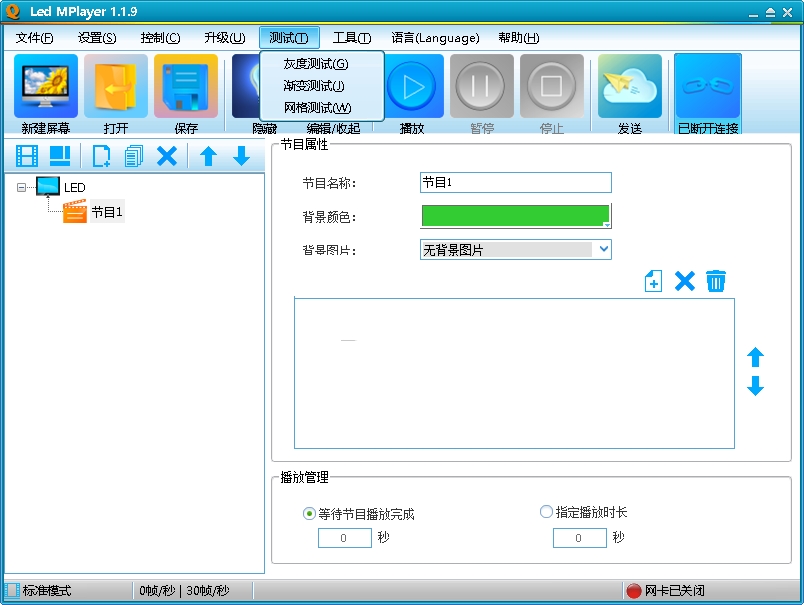804x605 pixels.
Task: Empty list with the trash can icon
Action: pos(716,281)
